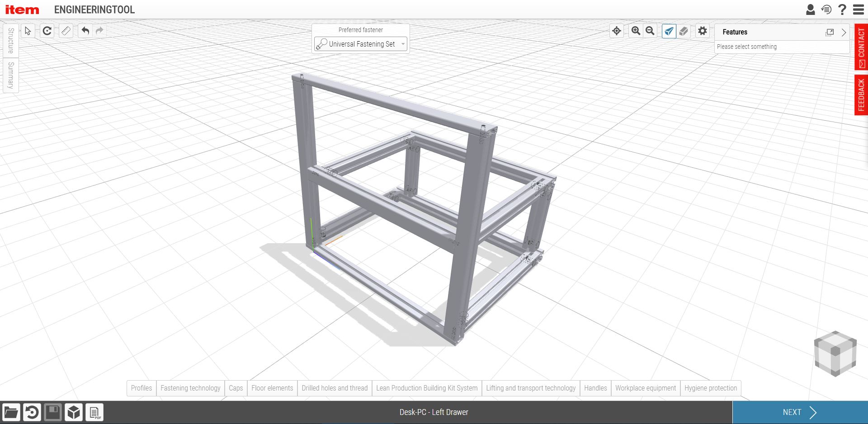Zoom out using the magnifier minus icon
This screenshot has height=424, width=868.
(x=650, y=31)
